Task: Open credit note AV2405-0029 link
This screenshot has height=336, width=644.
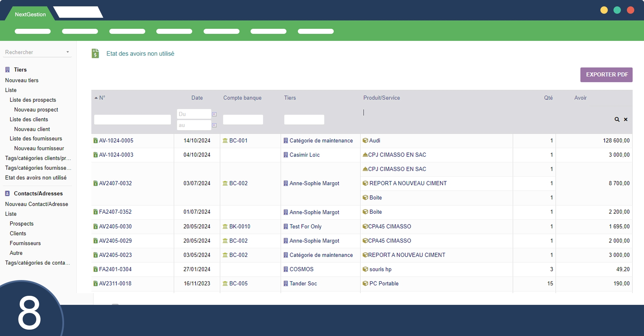Action: click(115, 241)
